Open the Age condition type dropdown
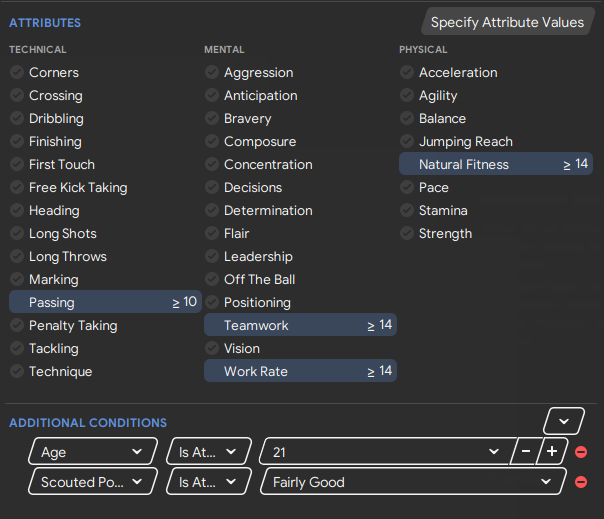The image size is (604, 519). (x=93, y=451)
